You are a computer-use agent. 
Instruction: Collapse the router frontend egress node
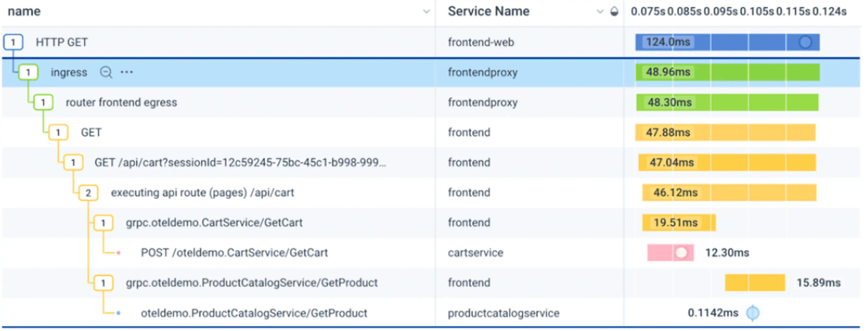[43, 102]
